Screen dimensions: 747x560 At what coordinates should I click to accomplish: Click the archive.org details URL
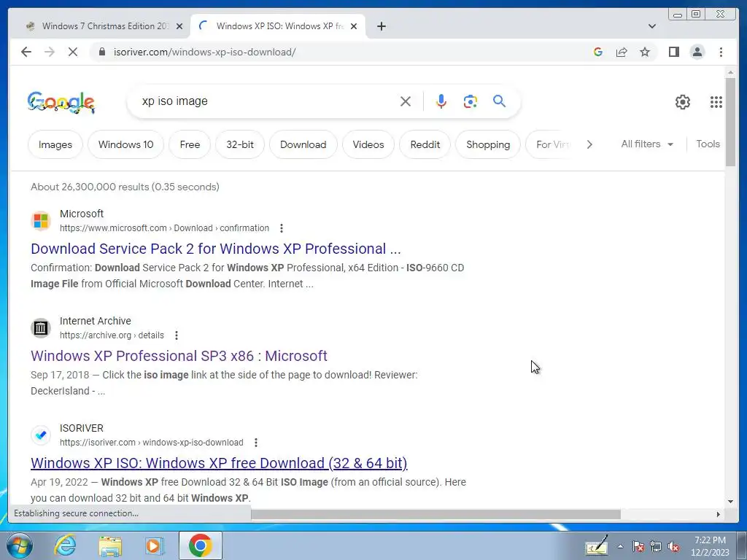(x=112, y=335)
